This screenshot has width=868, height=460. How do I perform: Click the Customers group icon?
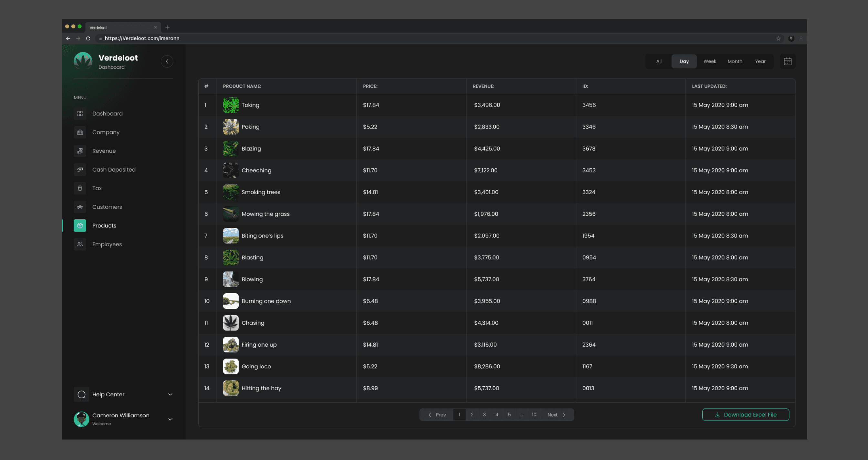coord(80,207)
